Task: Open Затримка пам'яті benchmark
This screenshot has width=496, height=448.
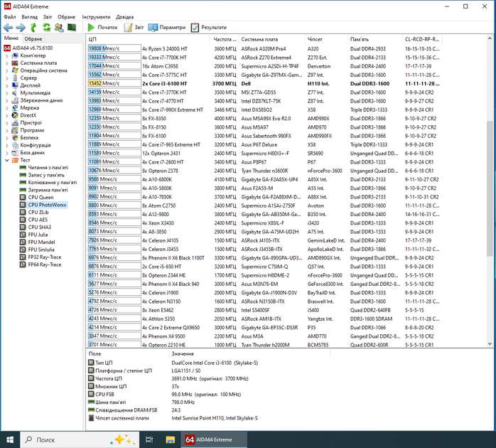Action: coord(48,190)
